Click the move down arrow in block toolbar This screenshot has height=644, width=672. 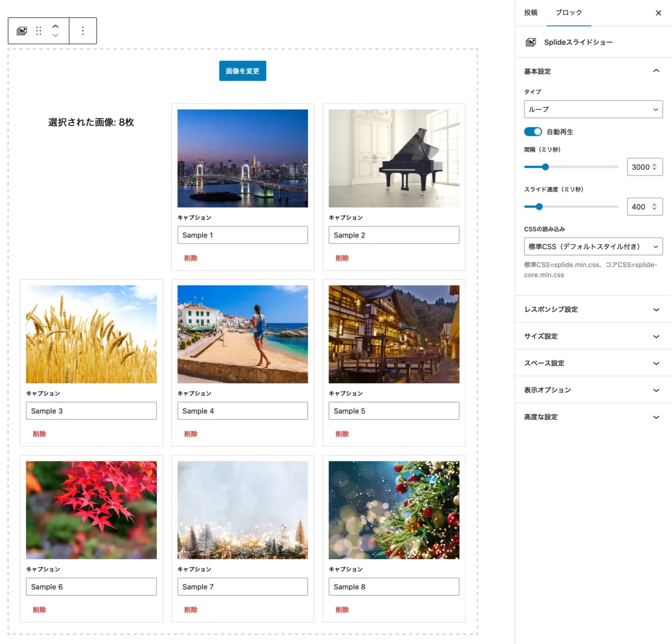click(55, 36)
